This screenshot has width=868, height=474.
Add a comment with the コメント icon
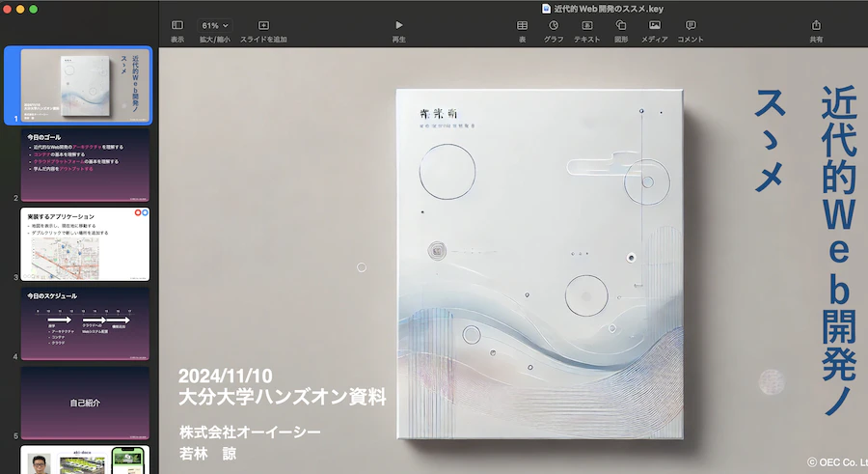pos(691,25)
